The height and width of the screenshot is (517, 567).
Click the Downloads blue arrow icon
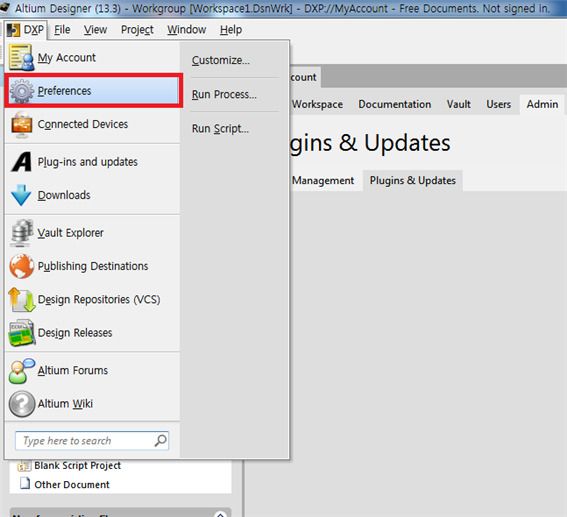point(21,195)
